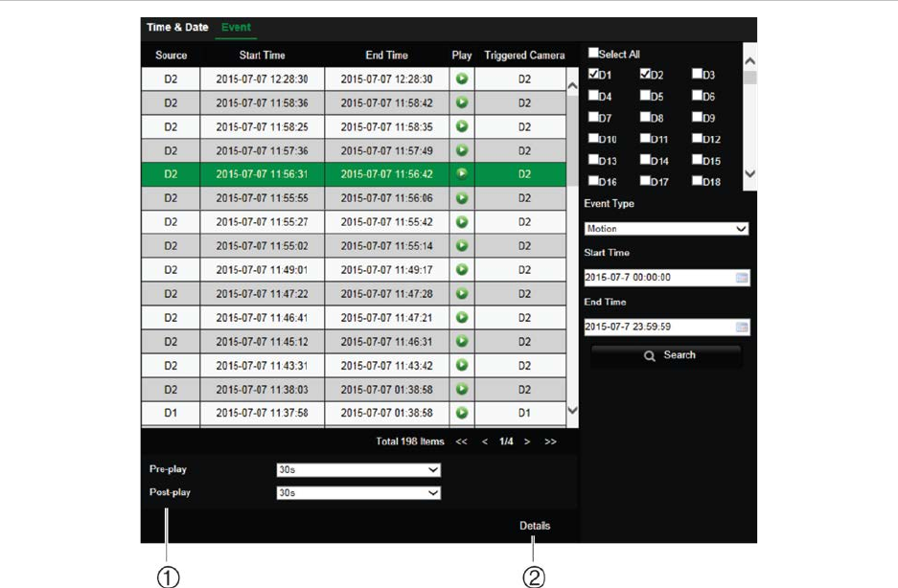Uncheck camera D1
Screen dimensions: 898x588
click(x=593, y=74)
